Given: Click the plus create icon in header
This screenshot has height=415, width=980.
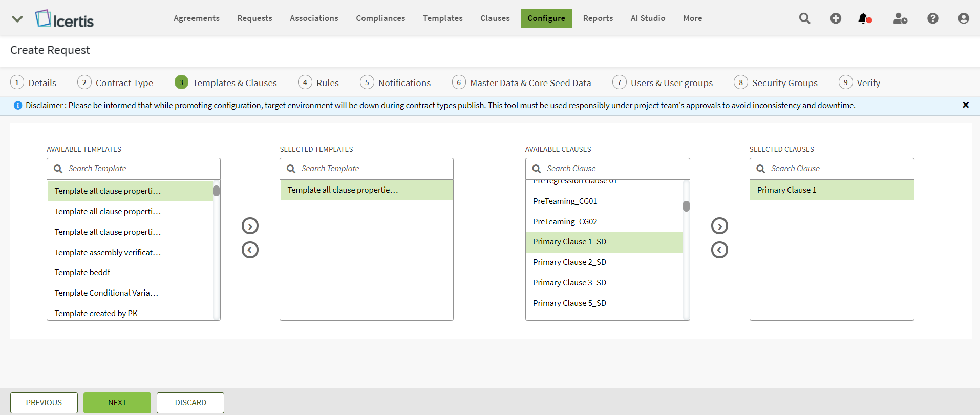Looking at the screenshot, I should [835, 18].
